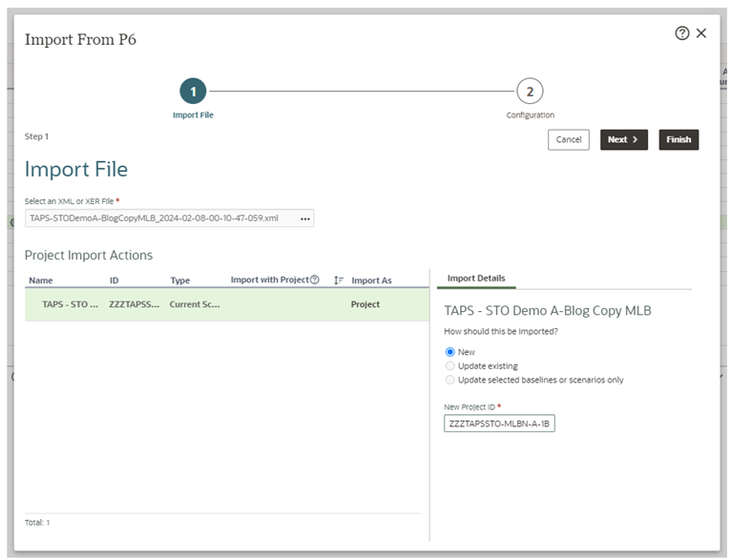Click the Next button
Image resolution: width=731 pixels, height=560 pixels.
coord(623,140)
